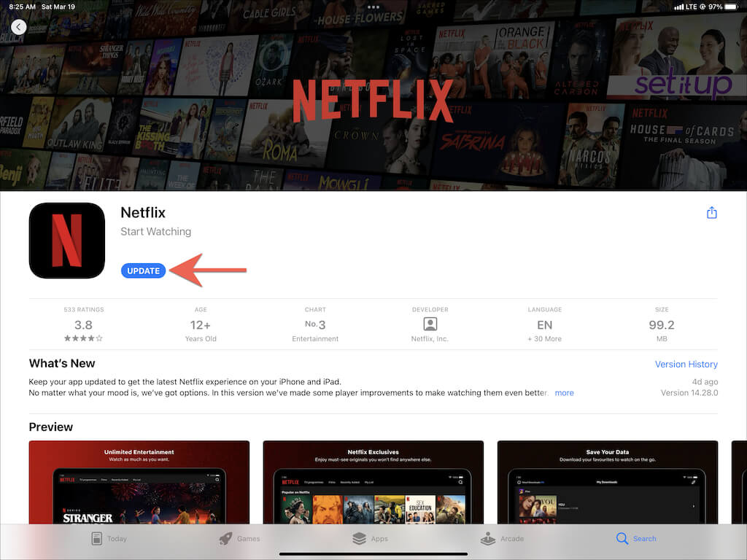Tap the three-dot multitasking indicator
The width and height of the screenshot is (747, 560).
pyautogui.click(x=373, y=7)
